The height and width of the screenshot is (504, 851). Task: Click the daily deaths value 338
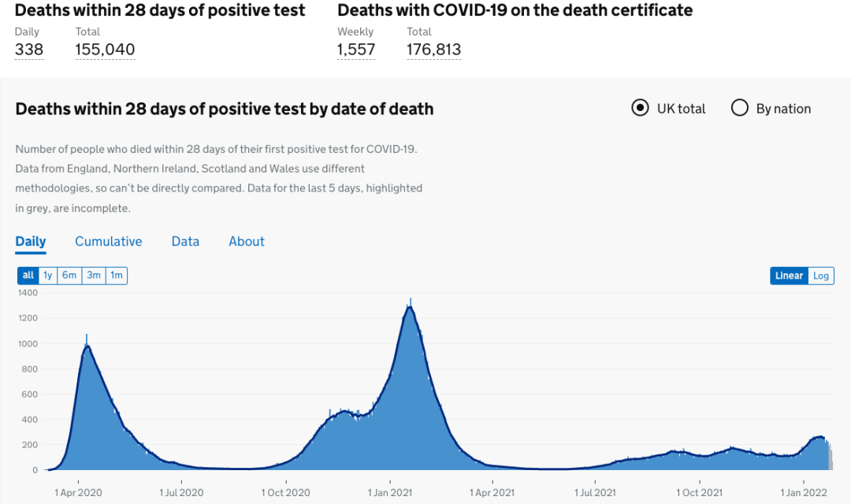[29, 50]
